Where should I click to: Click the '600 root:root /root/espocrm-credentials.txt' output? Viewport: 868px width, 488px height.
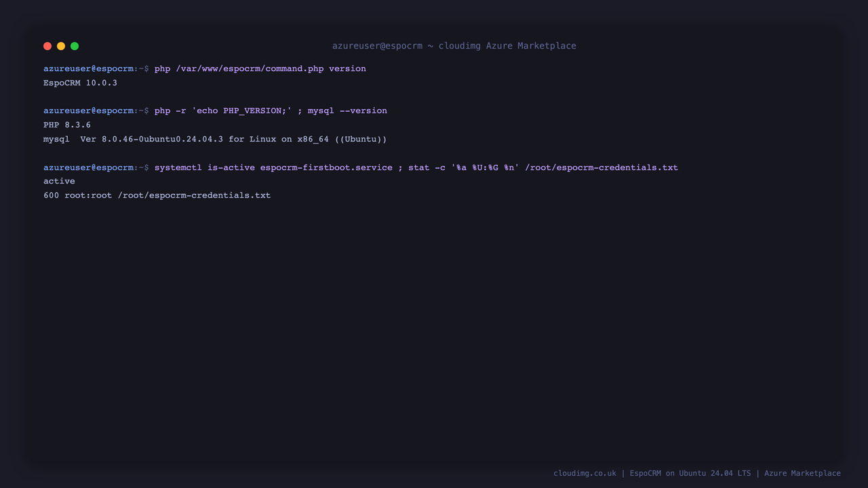pos(157,195)
